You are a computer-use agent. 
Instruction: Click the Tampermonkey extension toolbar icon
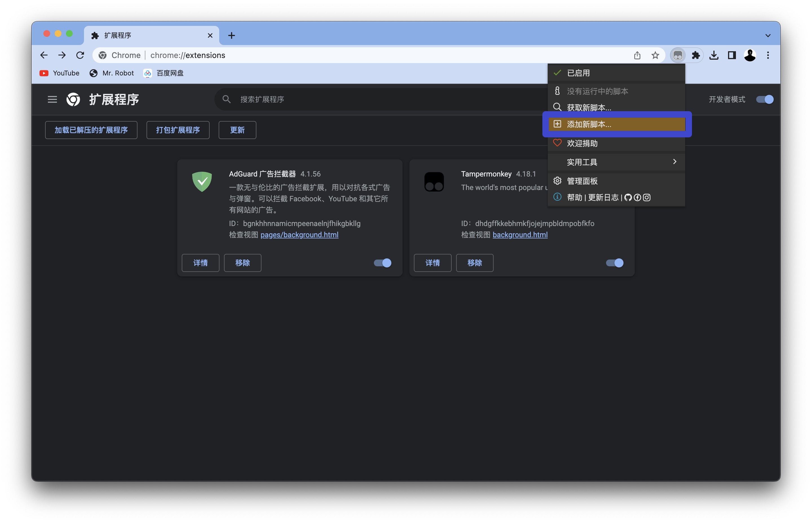click(677, 55)
